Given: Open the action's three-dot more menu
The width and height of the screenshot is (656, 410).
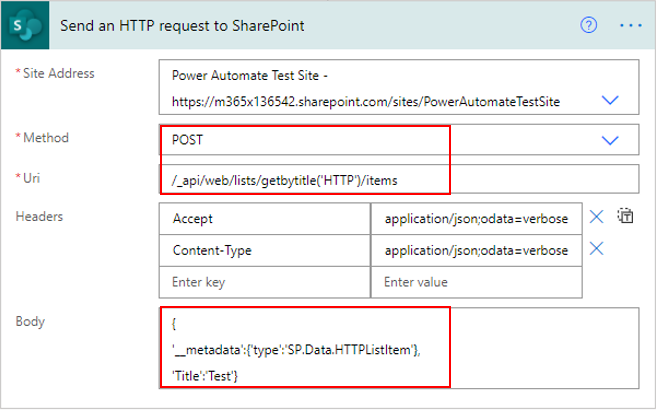Looking at the screenshot, I should [630, 26].
